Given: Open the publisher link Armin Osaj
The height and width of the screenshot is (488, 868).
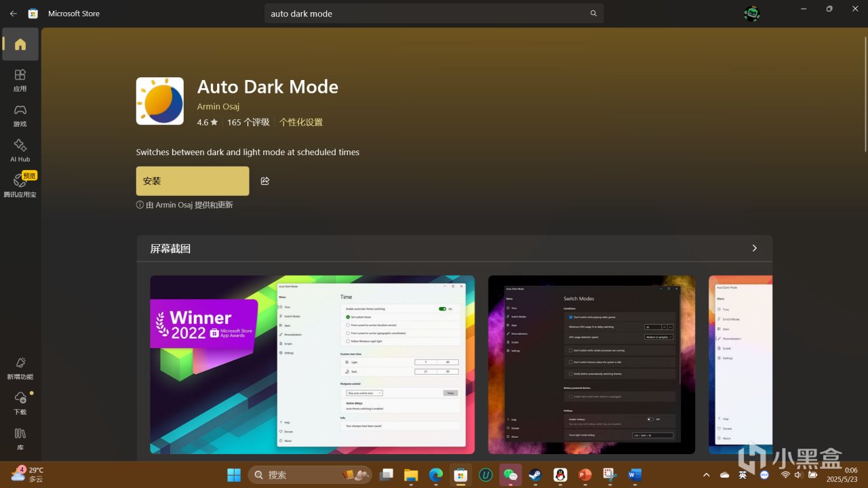Looking at the screenshot, I should 218,106.
